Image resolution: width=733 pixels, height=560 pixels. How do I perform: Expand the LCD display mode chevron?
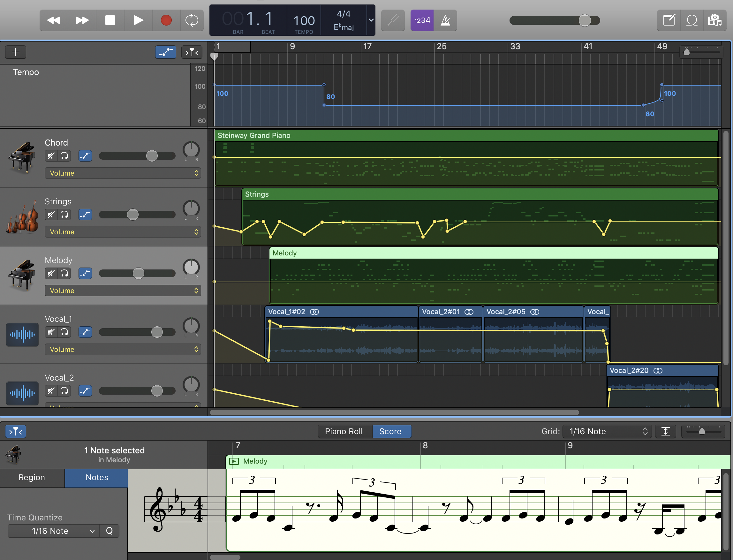371,20
